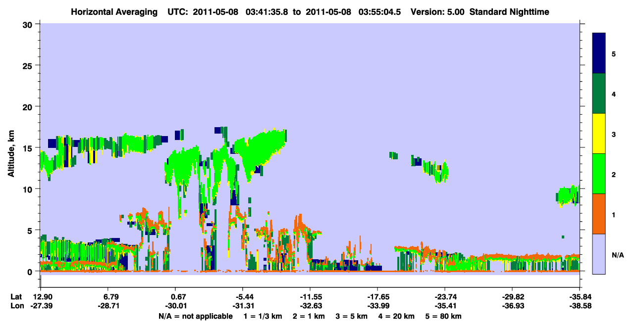The width and height of the screenshot is (644, 330).
Task: Click the dark blue level 5 color swatch
Action: tap(599, 53)
